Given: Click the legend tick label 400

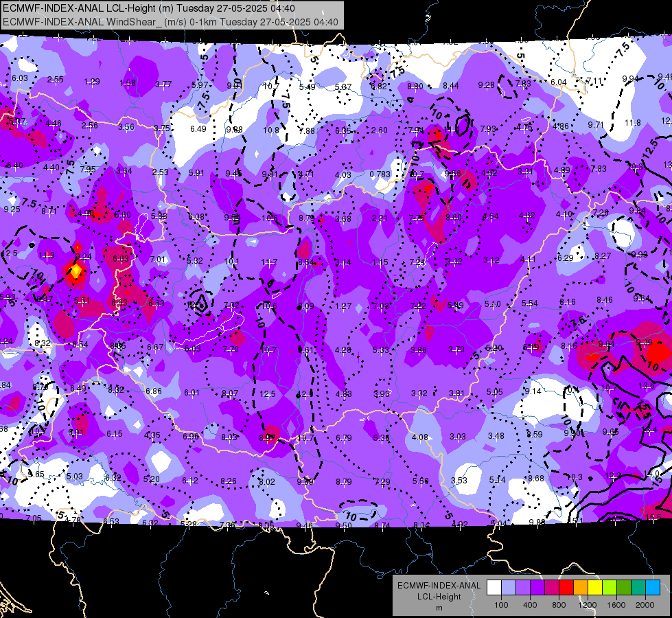Looking at the screenshot, I should (530, 605).
